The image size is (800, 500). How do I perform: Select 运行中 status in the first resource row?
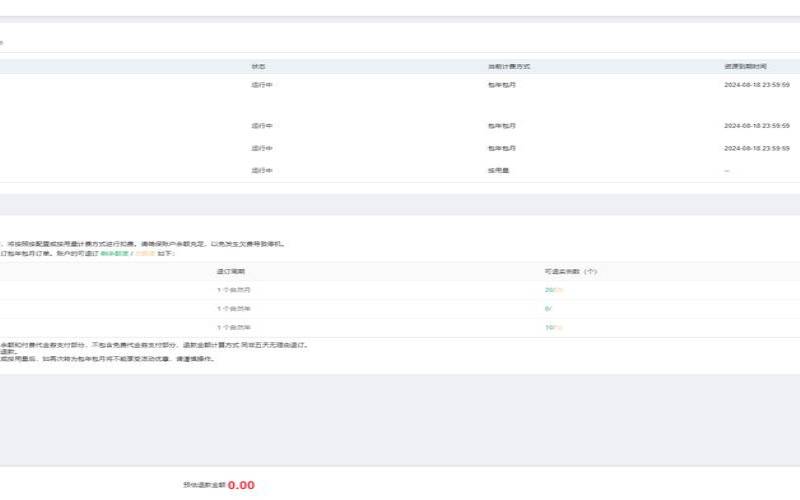click(262, 85)
